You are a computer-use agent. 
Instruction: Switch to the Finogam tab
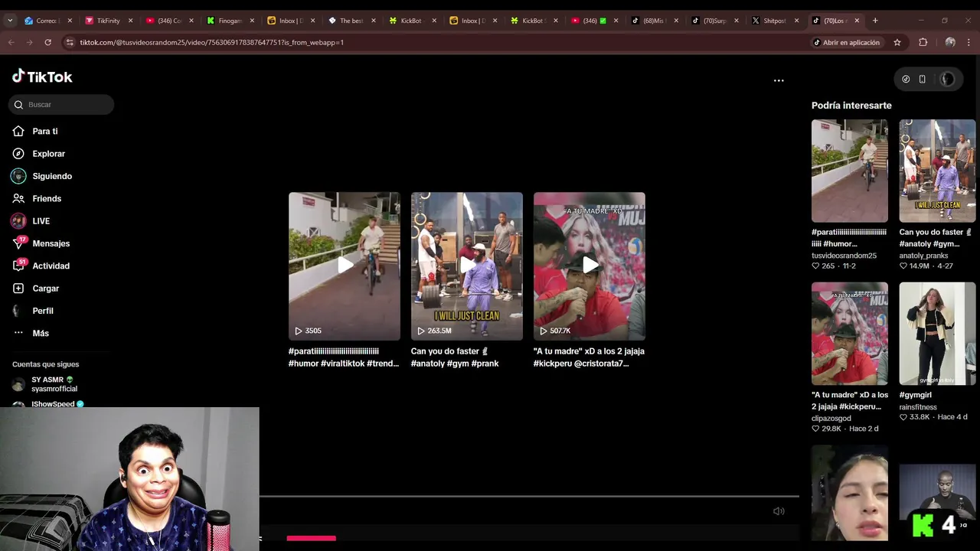(229, 21)
